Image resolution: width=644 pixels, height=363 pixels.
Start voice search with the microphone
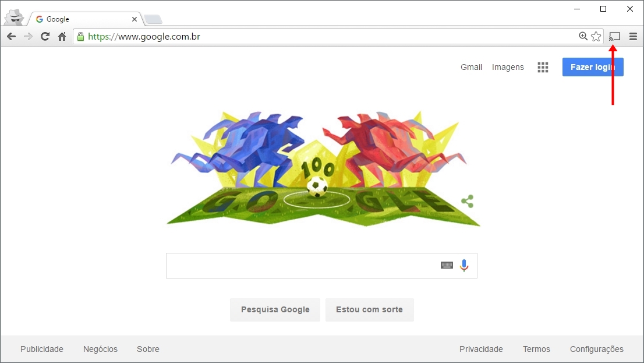(x=464, y=266)
